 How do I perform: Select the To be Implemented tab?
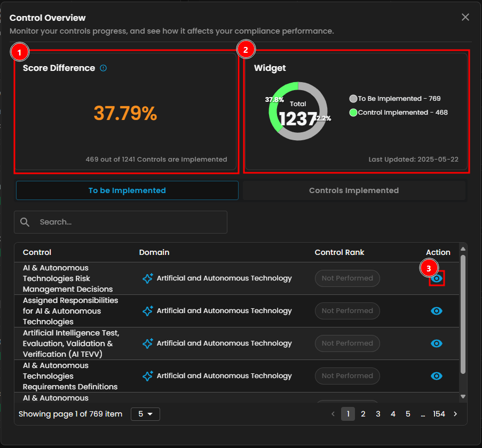(x=127, y=190)
